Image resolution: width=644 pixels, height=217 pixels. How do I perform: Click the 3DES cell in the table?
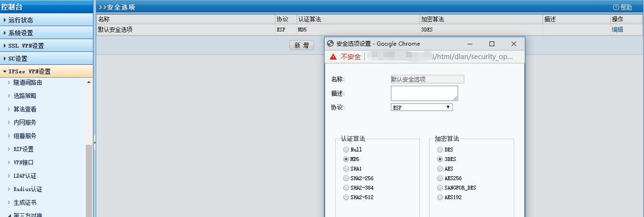coord(481,30)
